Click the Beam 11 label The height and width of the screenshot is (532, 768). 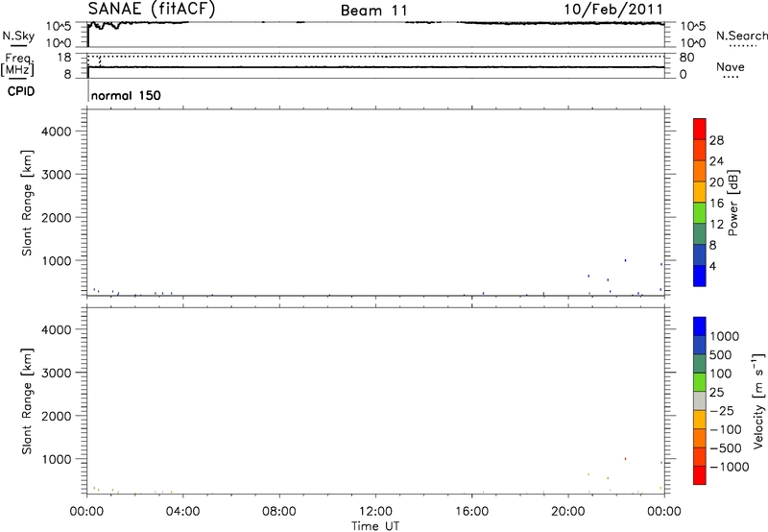(x=374, y=11)
